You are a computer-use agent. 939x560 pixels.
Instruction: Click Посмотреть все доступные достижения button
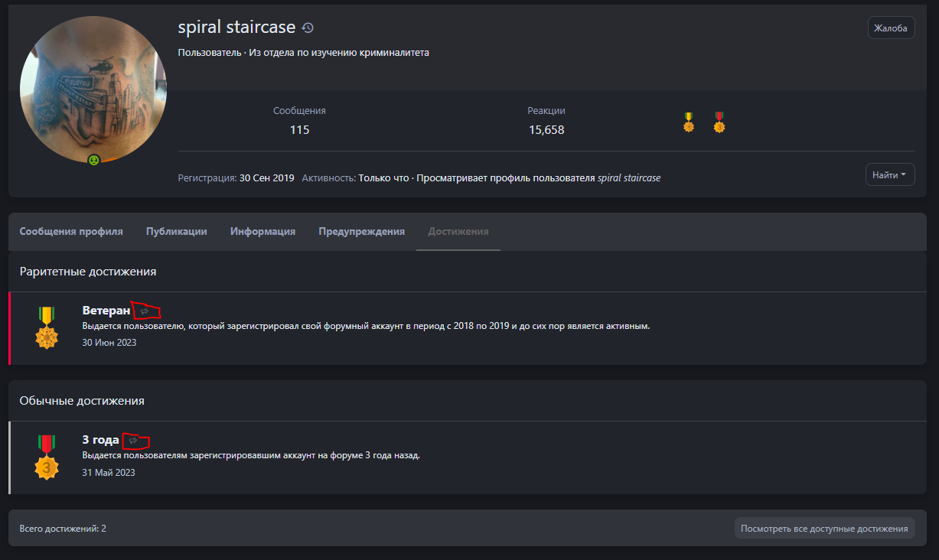(x=824, y=529)
